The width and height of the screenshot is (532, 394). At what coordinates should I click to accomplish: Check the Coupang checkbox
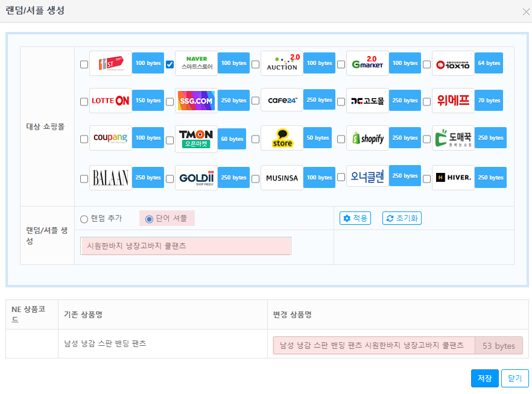pyautogui.click(x=84, y=139)
